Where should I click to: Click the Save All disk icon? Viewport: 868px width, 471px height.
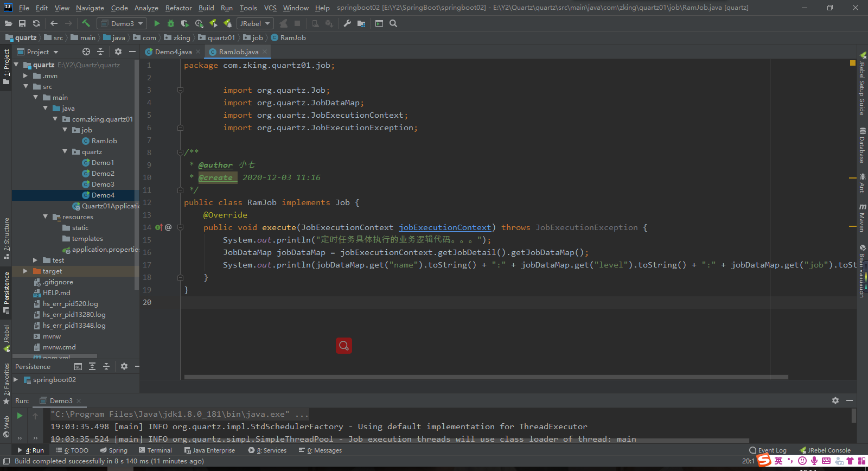(22, 23)
